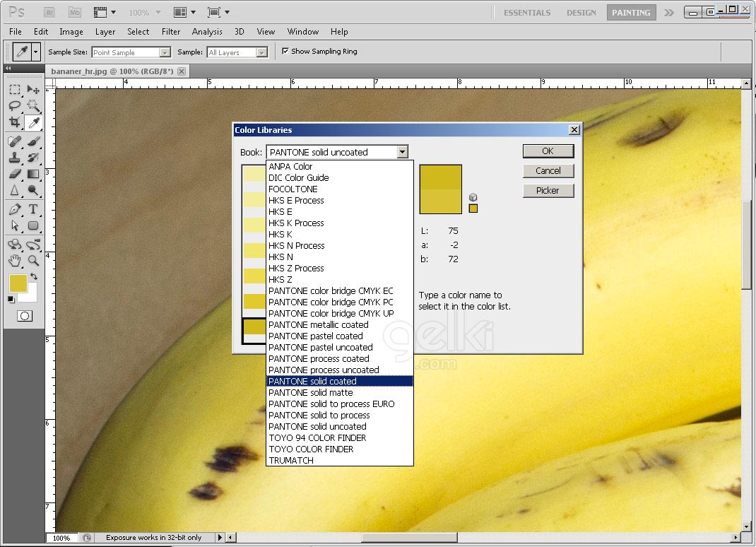Image resolution: width=756 pixels, height=547 pixels.
Task: Select the Gradient tool
Action: pyautogui.click(x=33, y=174)
